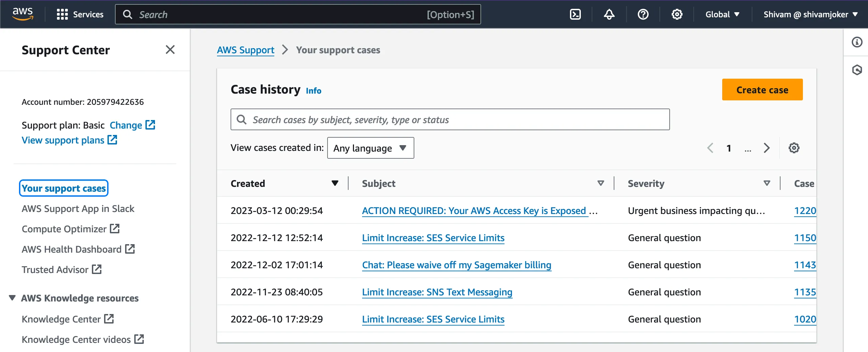Collapse AWS Knowledge resources section
This screenshot has height=352, width=868.
coord(12,298)
